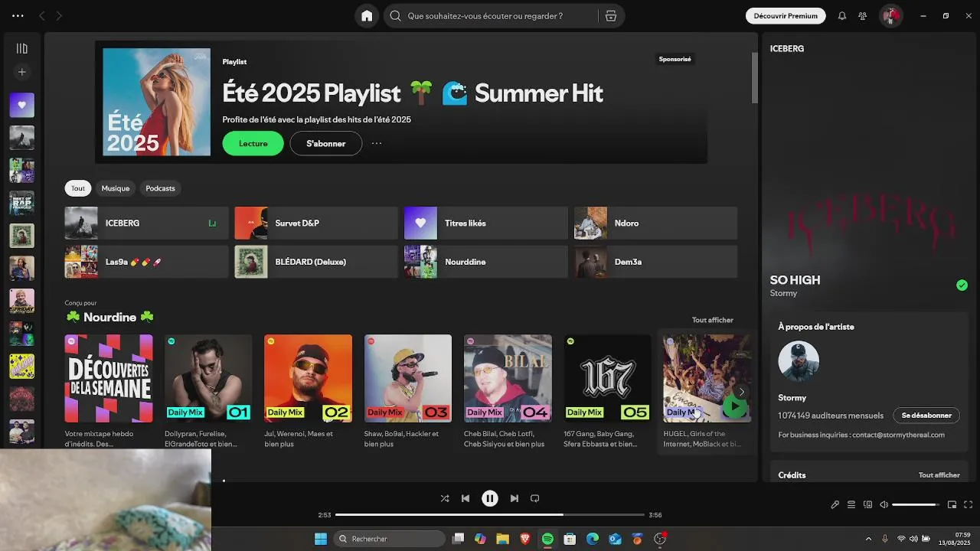The width and height of the screenshot is (980, 551).
Task: Create a new playlist with plus icon
Action: coord(21,72)
